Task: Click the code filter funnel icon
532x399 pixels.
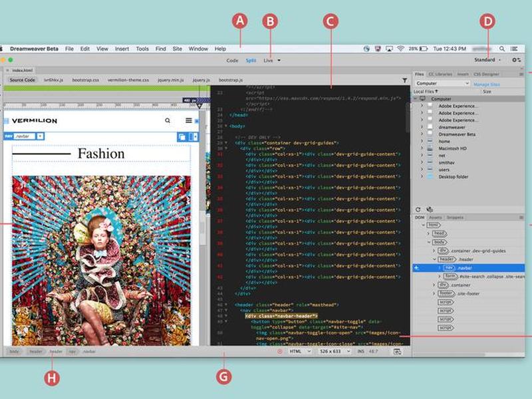Action: point(404,80)
